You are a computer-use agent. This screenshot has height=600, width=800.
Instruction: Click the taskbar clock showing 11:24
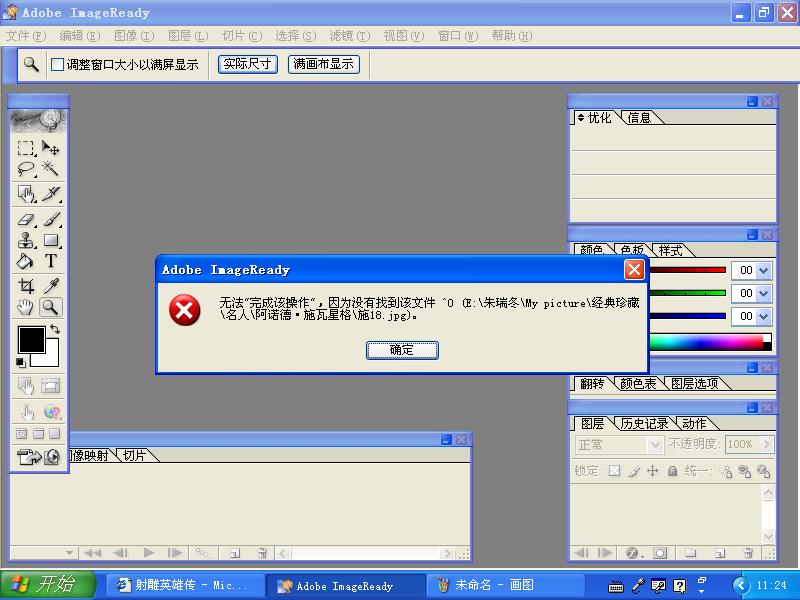[x=771, y=585]
